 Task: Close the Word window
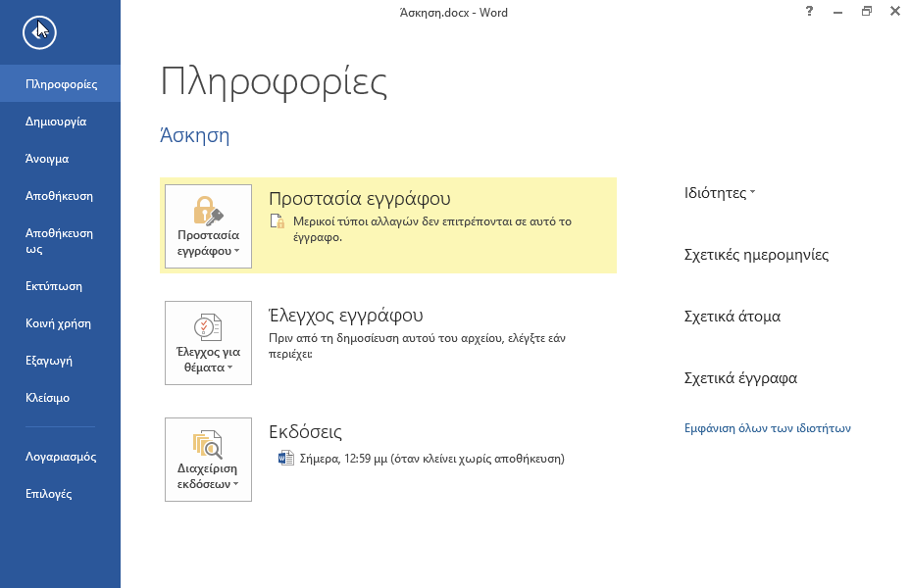[895, 11]
